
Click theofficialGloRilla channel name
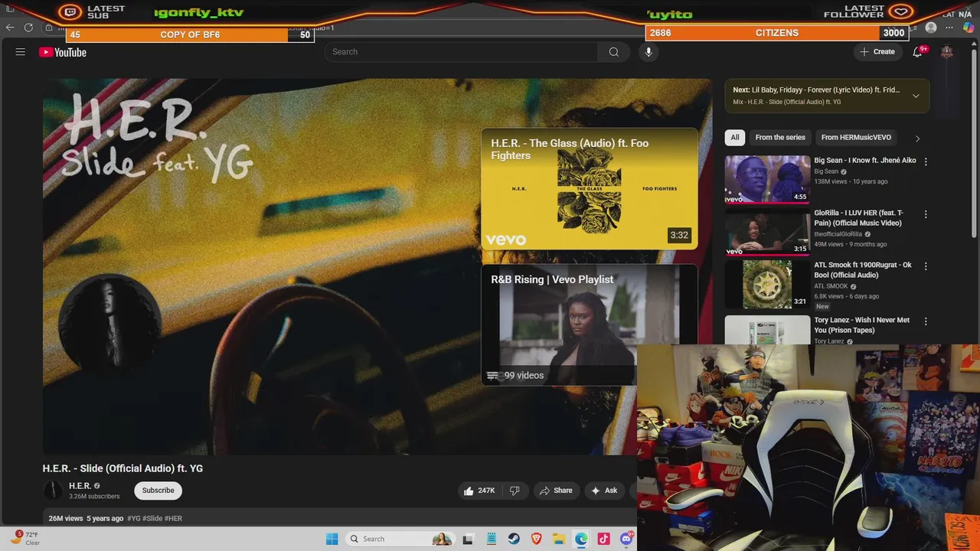point(838,234)
